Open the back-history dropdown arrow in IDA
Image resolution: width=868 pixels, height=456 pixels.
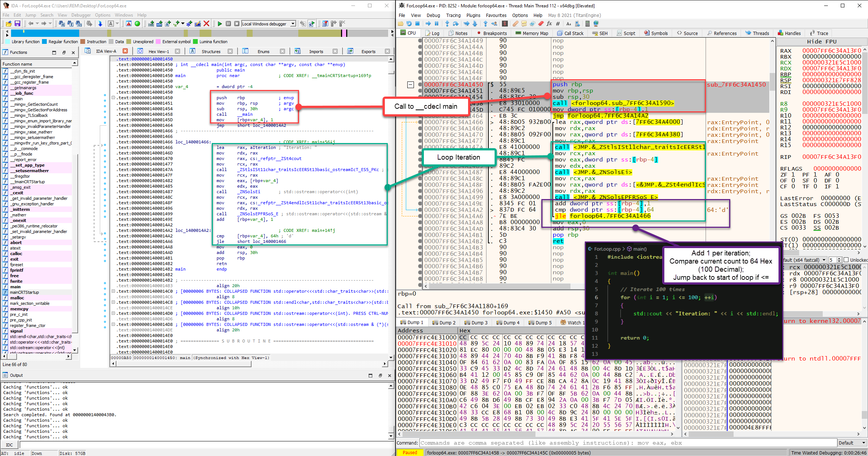pyautogui.click(x=37, y=24)
